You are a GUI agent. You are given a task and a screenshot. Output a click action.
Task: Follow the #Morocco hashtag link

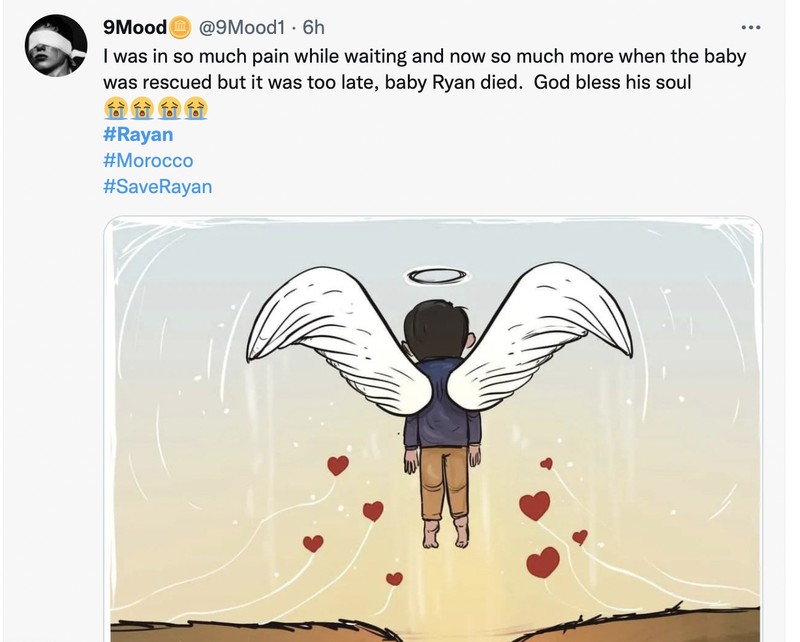(148, 160)
